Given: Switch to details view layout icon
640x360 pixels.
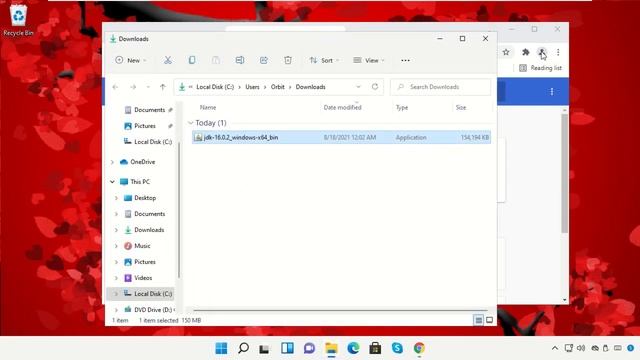Looking at the screenshot, I should 478,320.
